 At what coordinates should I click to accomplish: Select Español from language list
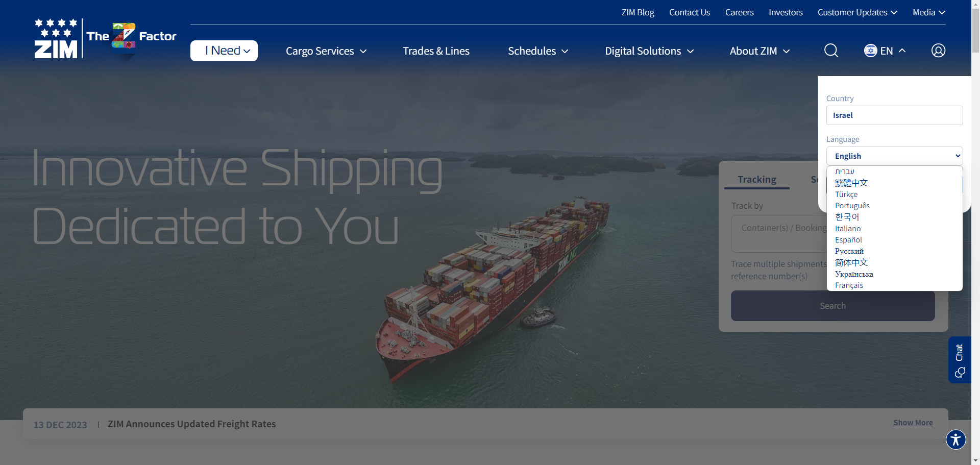pyautogui.click(x=848, y=240)
